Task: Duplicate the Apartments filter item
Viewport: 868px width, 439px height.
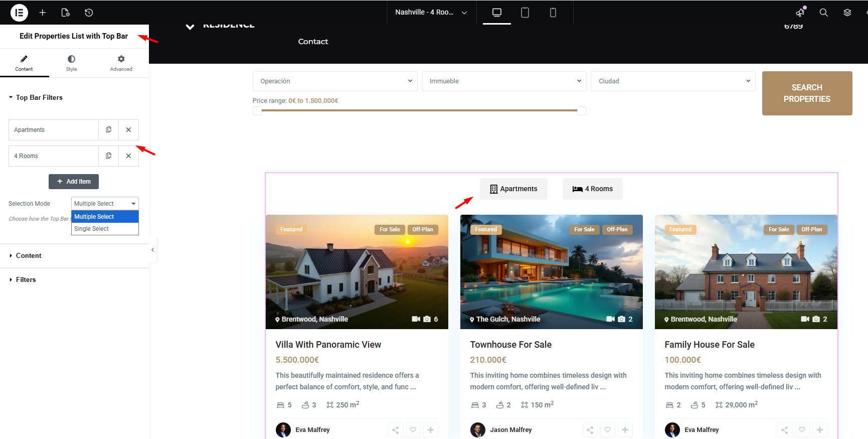Action: (108, 130)
